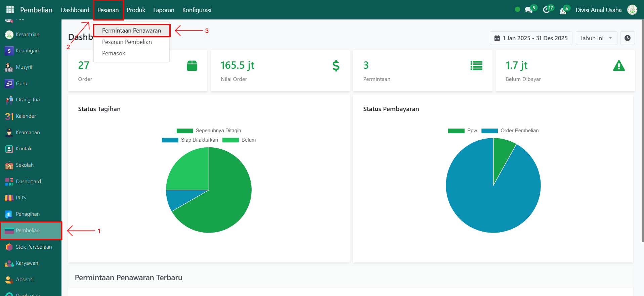Viewport: 644px width, 296px height.
Task: Click the Divisi Amal Usaha user avatar
Action: click(632, 10)
